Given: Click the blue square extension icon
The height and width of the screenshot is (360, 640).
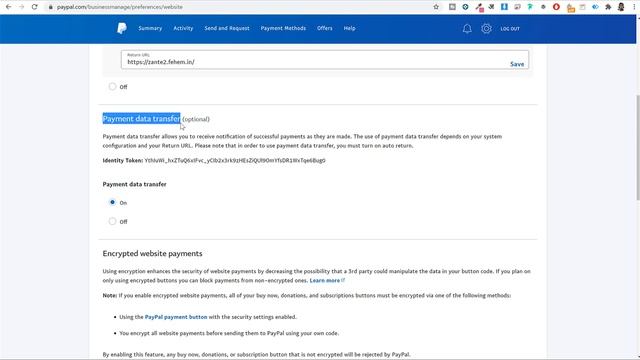Looking at the screenshot, I should 504,7.
